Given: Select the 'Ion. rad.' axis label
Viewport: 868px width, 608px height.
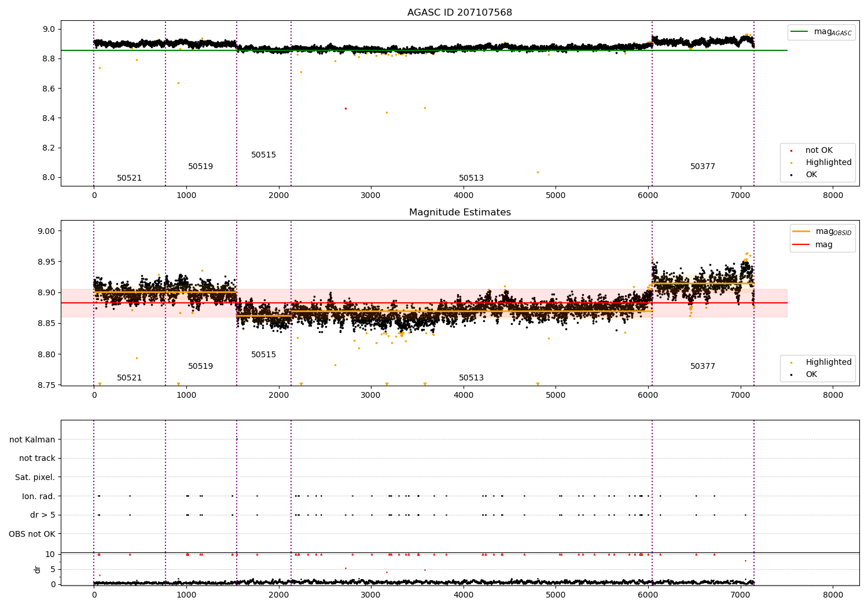Looking at the screenshot, I should (39, 496).
